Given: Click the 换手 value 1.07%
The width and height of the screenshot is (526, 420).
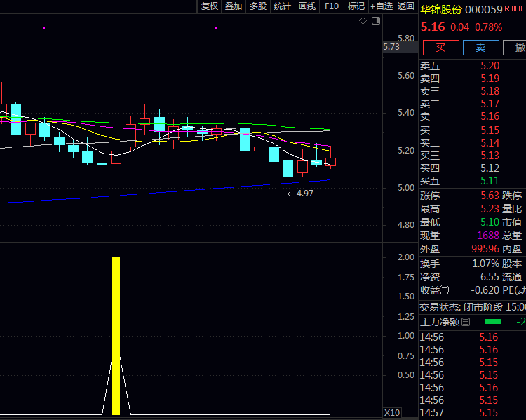Looking at the screenshot, I should tap(486, 264).
